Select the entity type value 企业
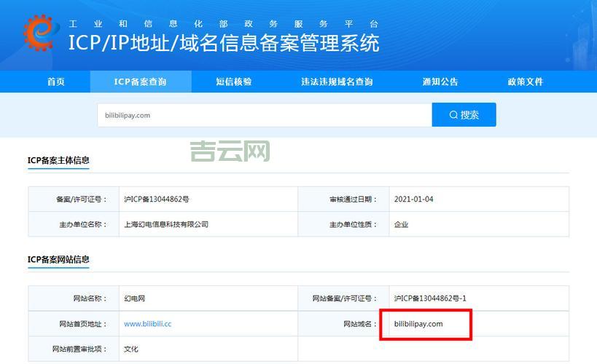Image resolution: width=597 pixels, height=364 pixels. (x=401, y=224)
